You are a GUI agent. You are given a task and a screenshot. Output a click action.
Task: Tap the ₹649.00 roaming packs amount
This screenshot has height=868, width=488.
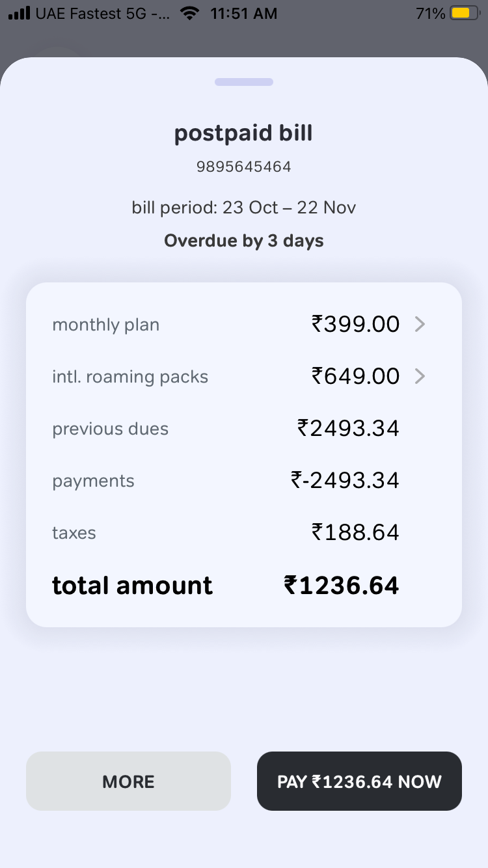[355, 376]
